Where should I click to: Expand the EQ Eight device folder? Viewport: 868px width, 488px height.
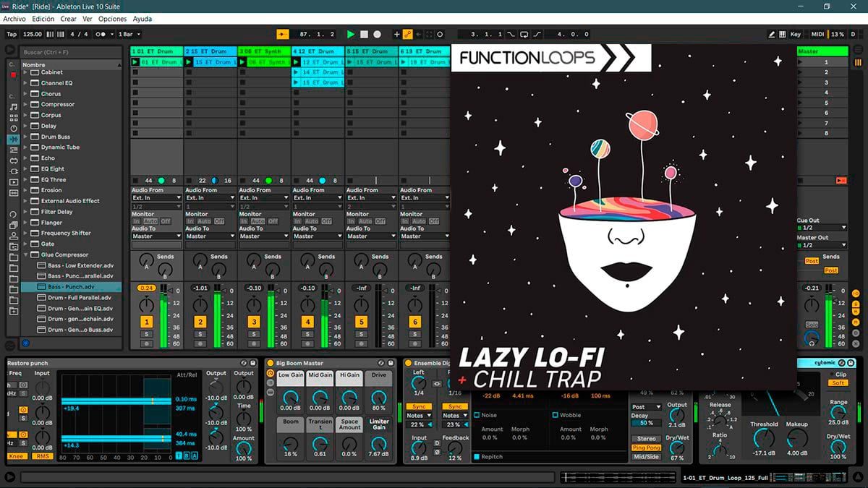pyautogui.click(x=26, y=168)
